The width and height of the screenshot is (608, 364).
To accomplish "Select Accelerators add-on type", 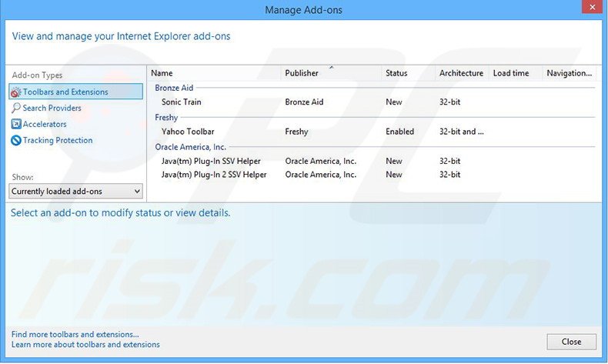I will click(x=45, y=124).
